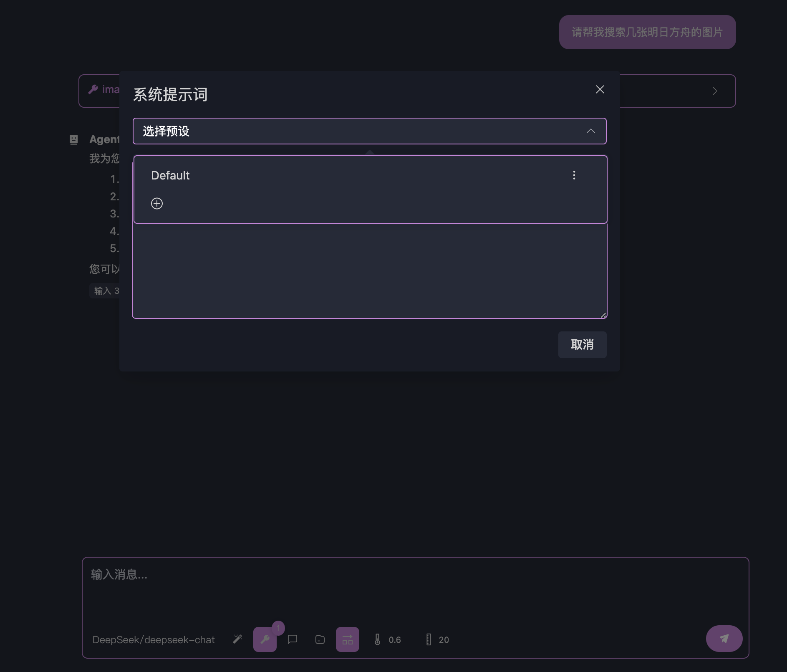787x672 pixels.
Task: Click the ruler icon next to 20
Action: click(429, 639)
